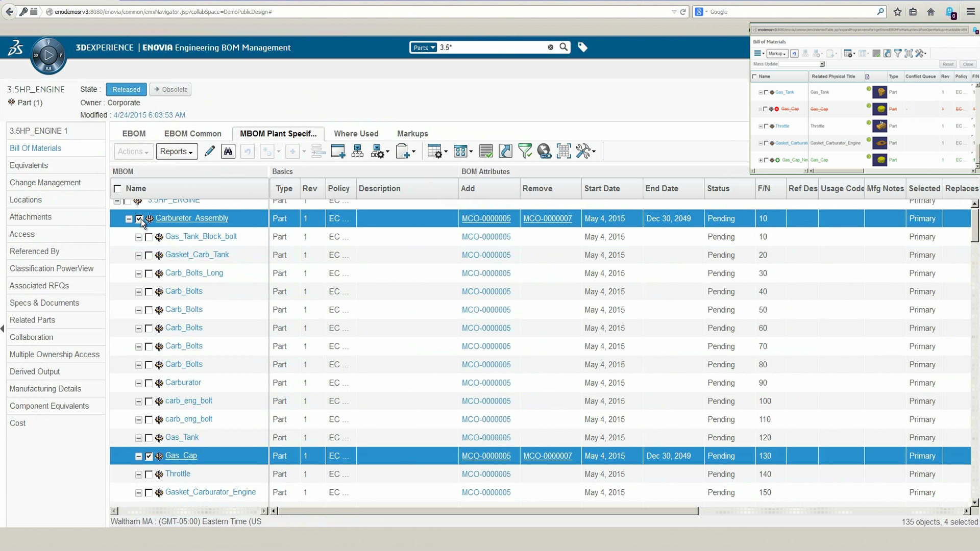Select the Edit pencil tool
This screenshot has width=980, height=551.
coord(209,151)
